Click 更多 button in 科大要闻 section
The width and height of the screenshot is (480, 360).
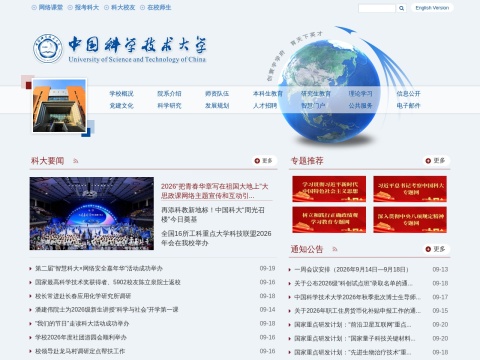(x=264, y=161)
